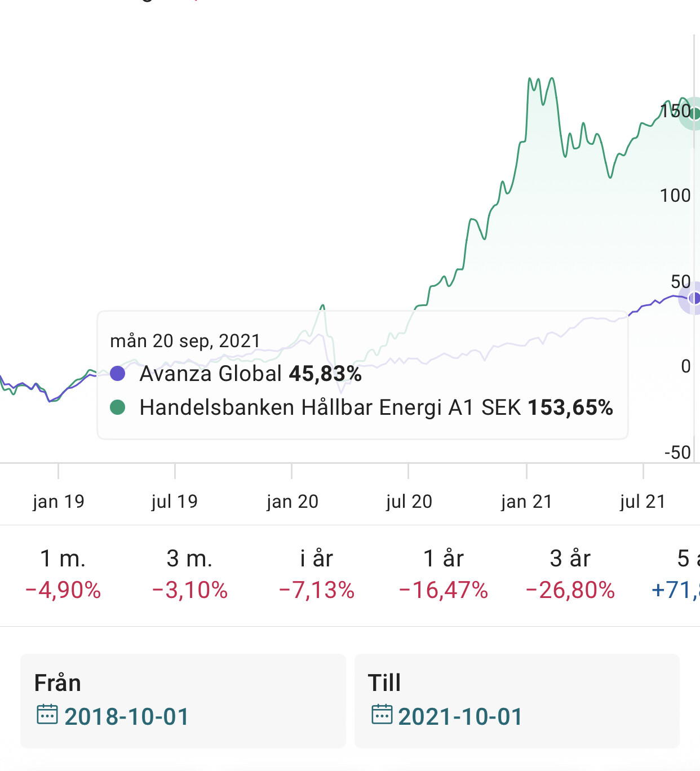The width and height of the screenshot is (700, 771).
Task: Select the 1 m. period tab
Action: point(63,574)
